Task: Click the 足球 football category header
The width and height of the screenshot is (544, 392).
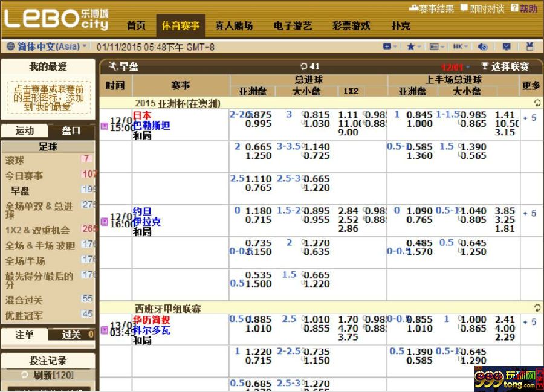Action: [x=48, y=147]
